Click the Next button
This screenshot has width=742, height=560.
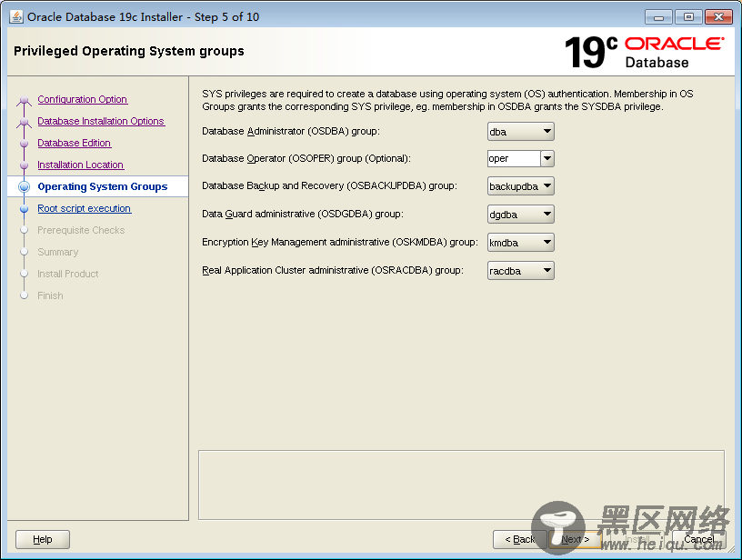tap(575, 539)
